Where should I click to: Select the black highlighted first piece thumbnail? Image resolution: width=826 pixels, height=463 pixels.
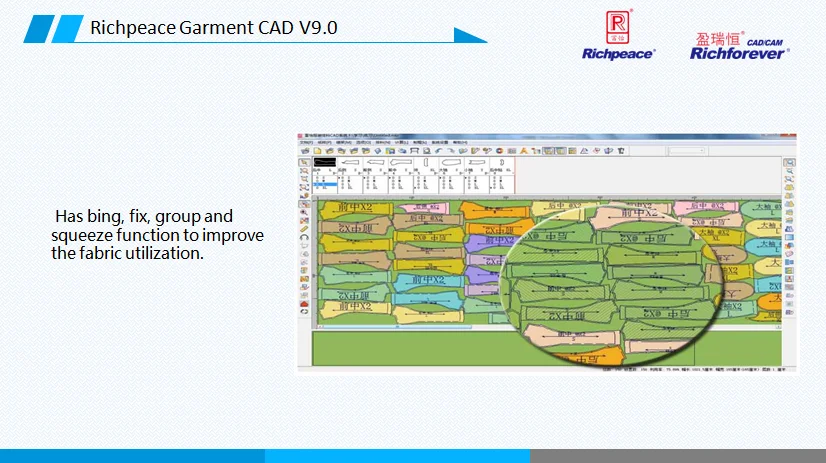(x=324, y=162)
